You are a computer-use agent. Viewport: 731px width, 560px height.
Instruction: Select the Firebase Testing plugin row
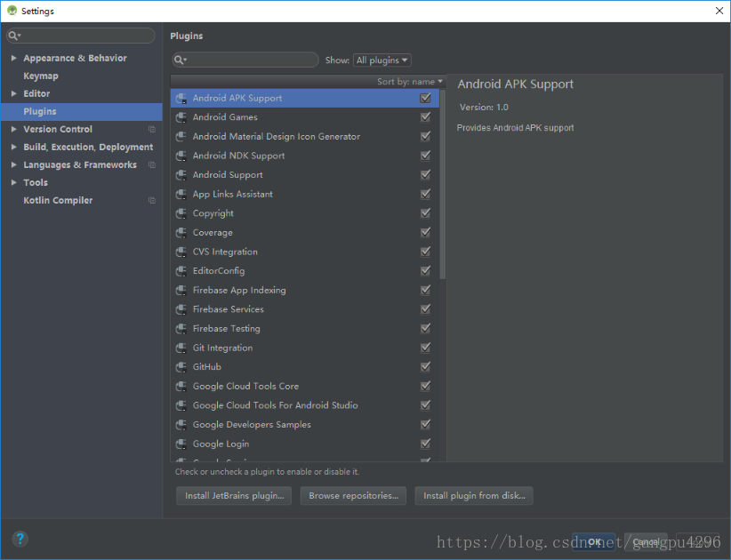pyautogui.click(x=304, y=329)
